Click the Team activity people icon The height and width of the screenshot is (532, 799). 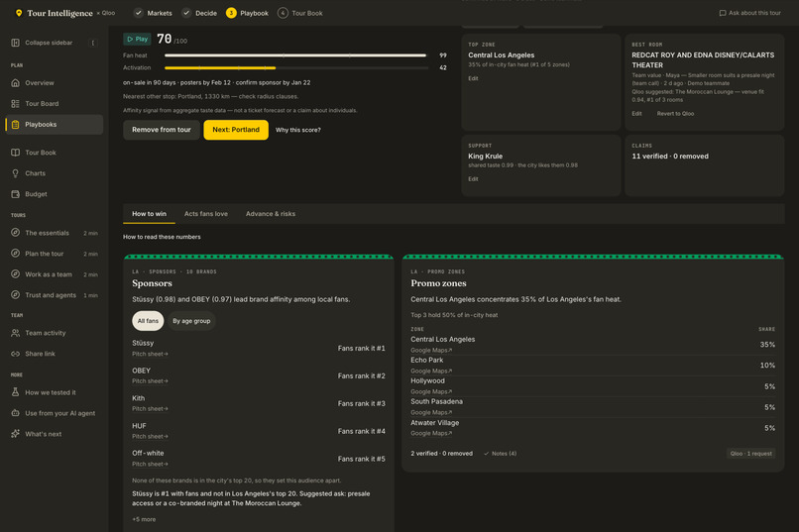click(x=15, y=333)
